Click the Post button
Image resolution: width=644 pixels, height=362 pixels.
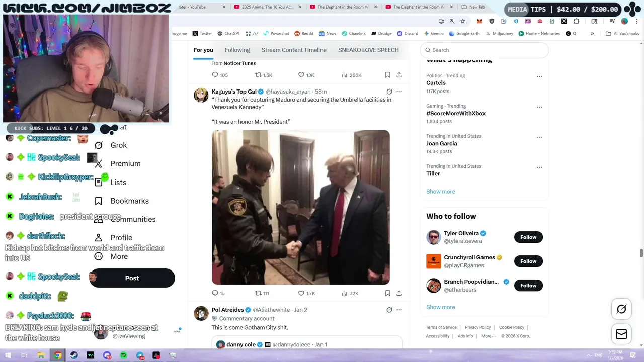tap(132, 278)
